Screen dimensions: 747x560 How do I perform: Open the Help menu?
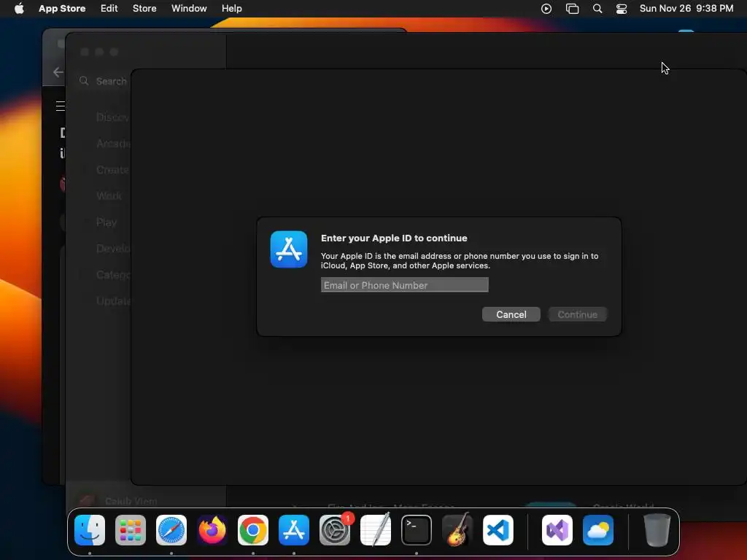point(231,8)
